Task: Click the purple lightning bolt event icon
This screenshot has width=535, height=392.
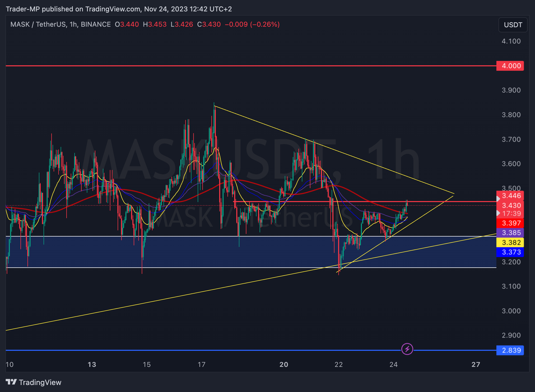Action: [407, 349]
